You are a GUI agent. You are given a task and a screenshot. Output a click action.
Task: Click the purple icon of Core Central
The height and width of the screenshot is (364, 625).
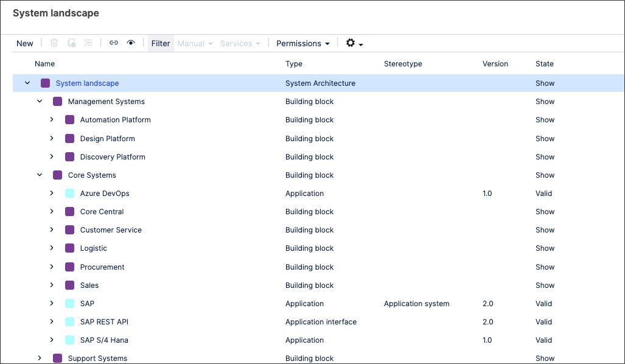click(x=70, y=212)
